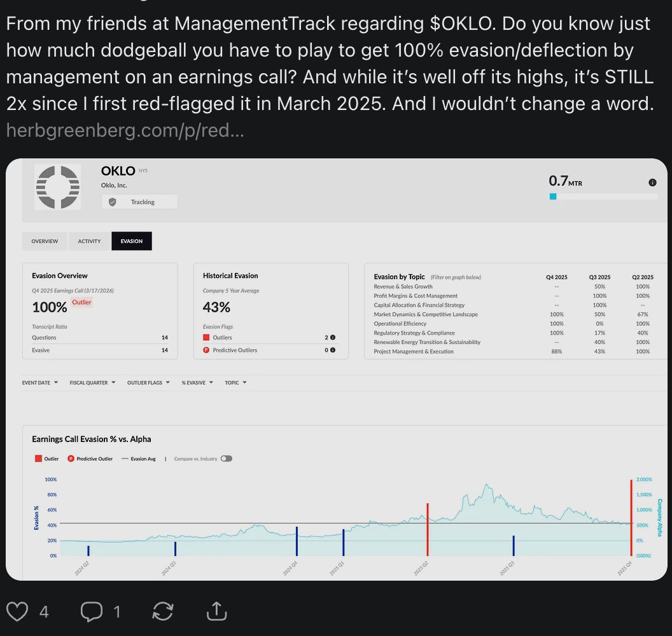Image resolution: width=672 pixels, height=636 pixels.
Task: Click the 43% historical evasion value
Action: tap(216, 307)
